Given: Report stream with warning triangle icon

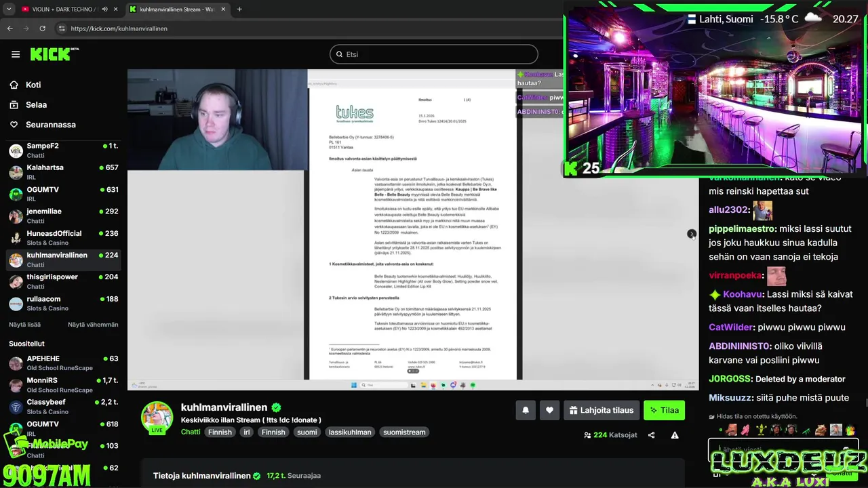Looking at the screenshot, I should point(675,435).
